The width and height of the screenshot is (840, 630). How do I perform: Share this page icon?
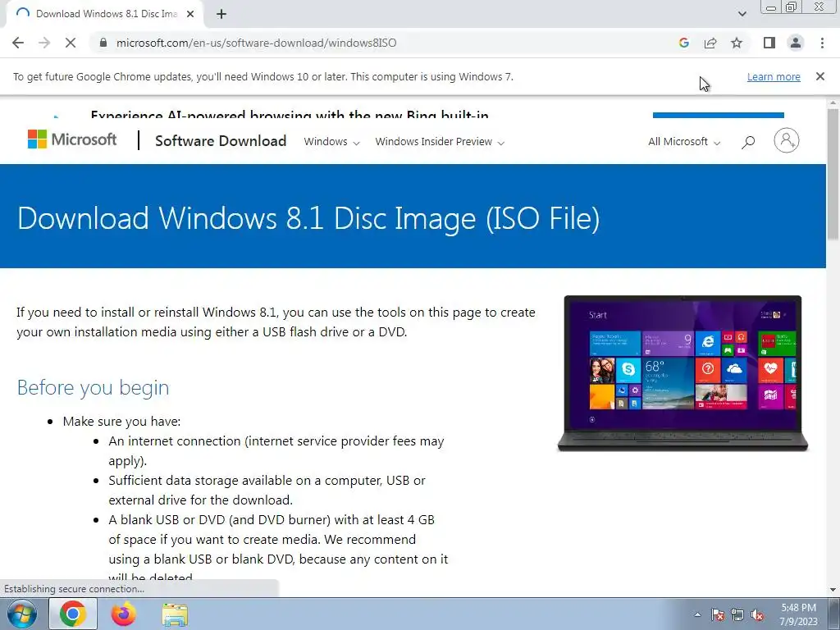tap(710, 43)
